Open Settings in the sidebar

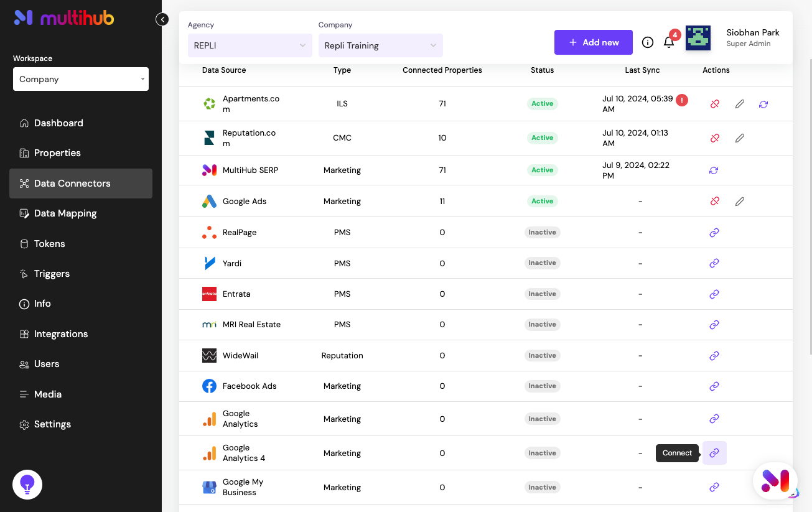click(81, 424)
